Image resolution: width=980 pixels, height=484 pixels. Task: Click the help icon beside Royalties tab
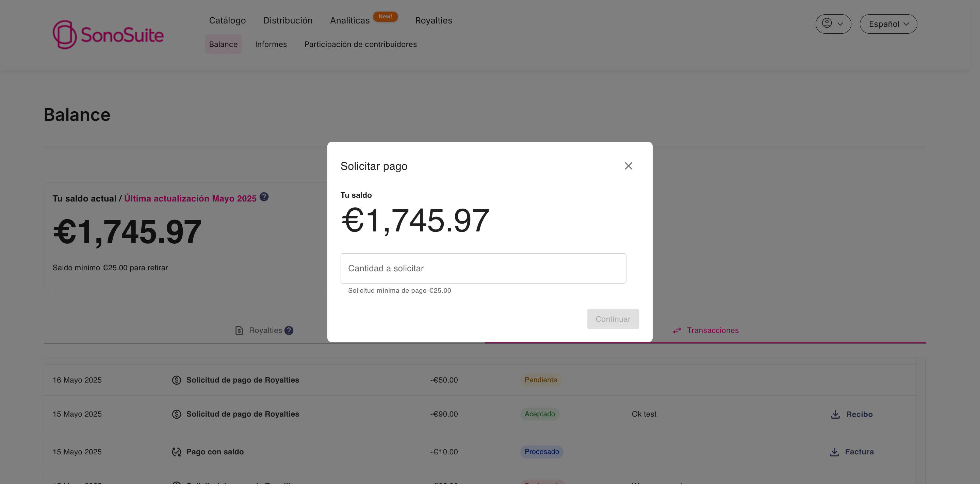click(x=289, y=330)
